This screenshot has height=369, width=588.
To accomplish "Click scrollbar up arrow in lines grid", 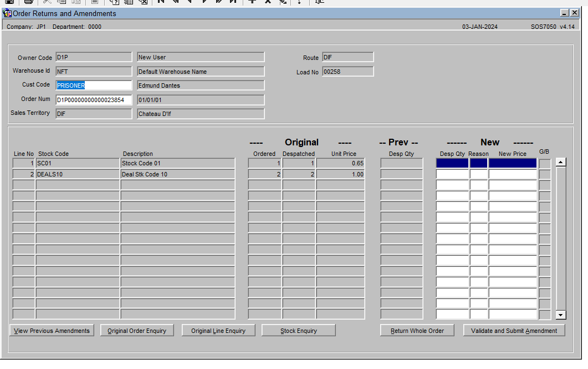I will (561, 162).
